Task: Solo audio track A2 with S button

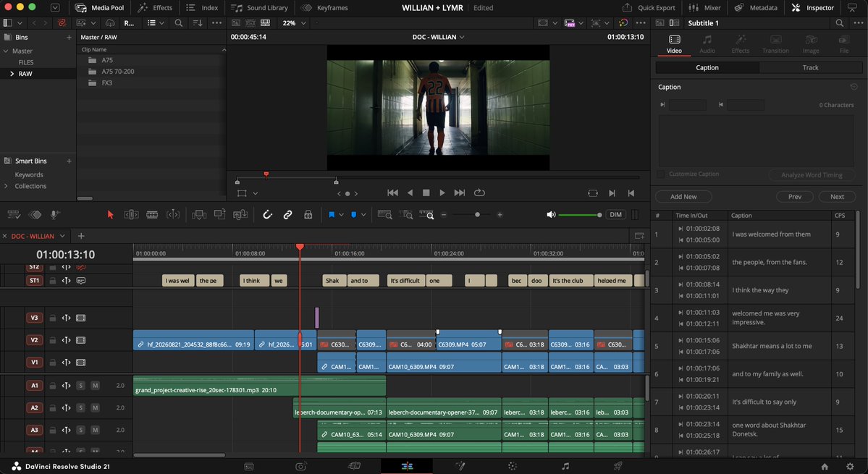Action: (81, 407)
